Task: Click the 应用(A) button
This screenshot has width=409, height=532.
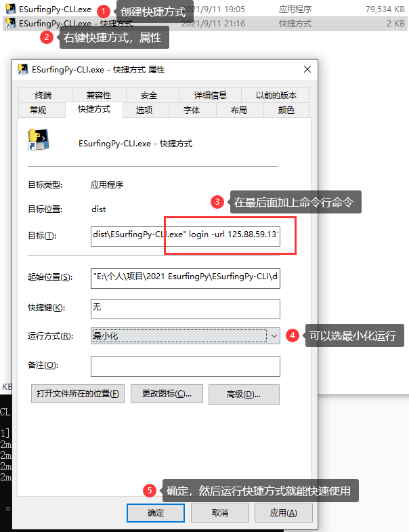Action: [x=284, y=512]
